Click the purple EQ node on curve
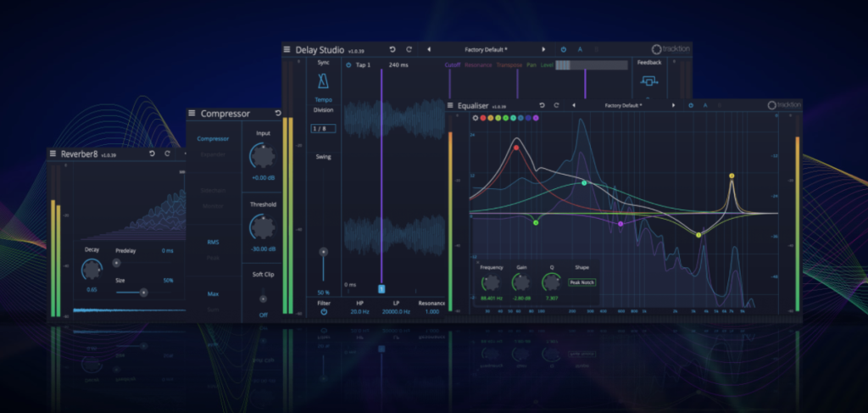868x413 pixels. pos(620,224)
